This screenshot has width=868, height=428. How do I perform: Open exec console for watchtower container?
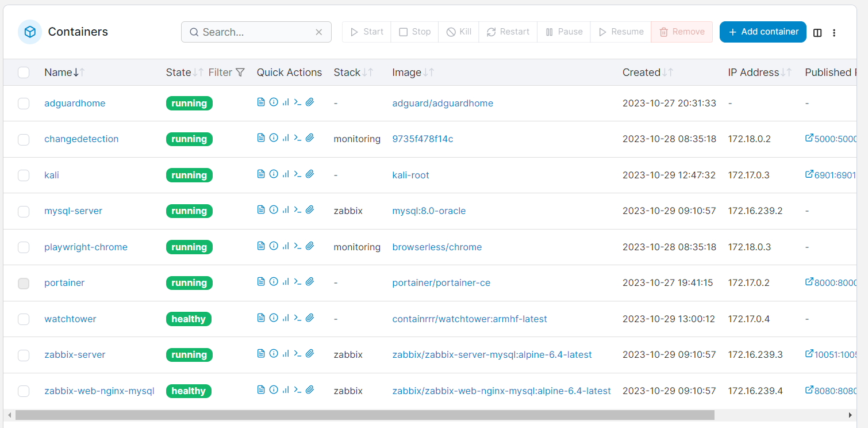click(x=298, y=318)
